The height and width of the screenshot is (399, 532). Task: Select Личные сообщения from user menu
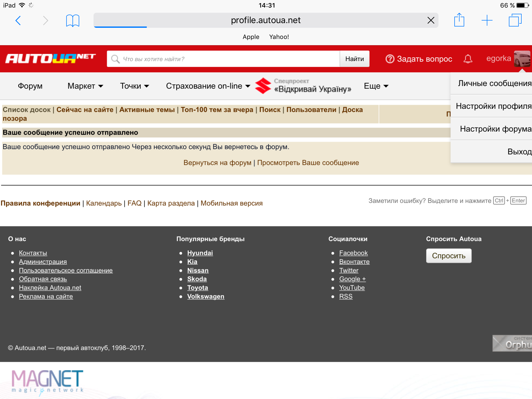click(494, 83)
